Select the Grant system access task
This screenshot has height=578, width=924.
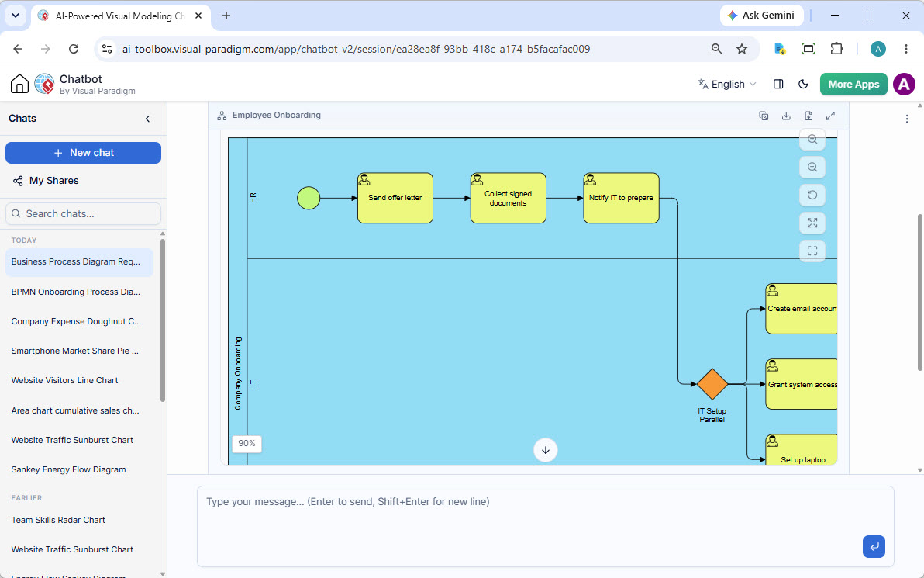point(802,384)
